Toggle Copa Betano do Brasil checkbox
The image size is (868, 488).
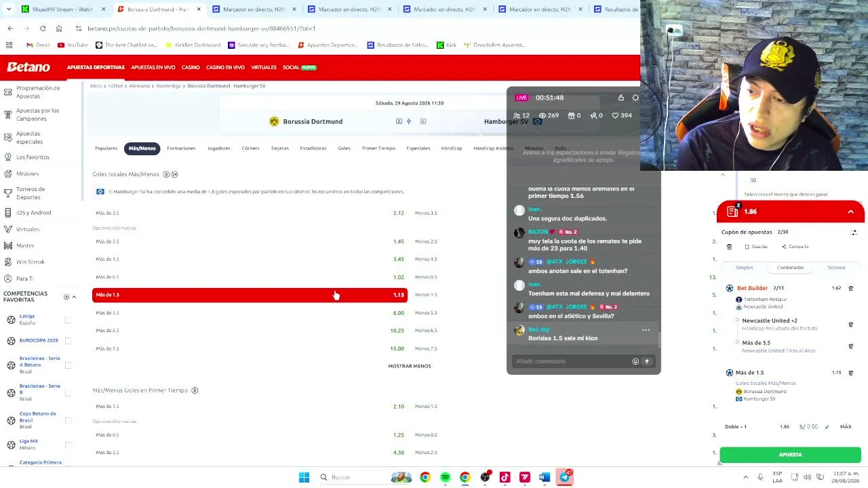pos(68,420)
